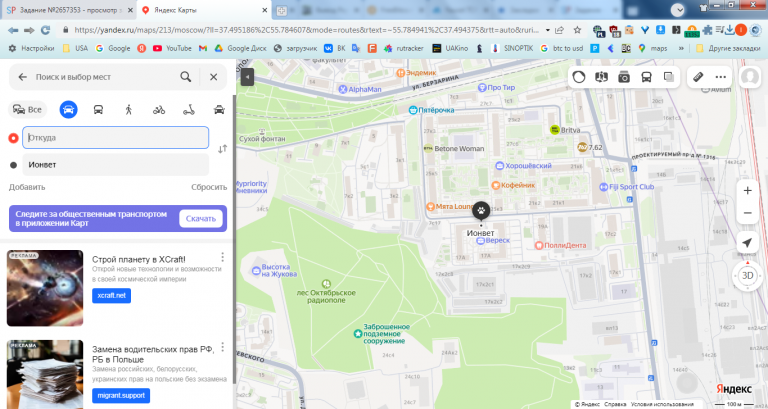Click the Кофейник cafe on map
The width and height of the screenshot is (768, 409).
click(514, 185)
